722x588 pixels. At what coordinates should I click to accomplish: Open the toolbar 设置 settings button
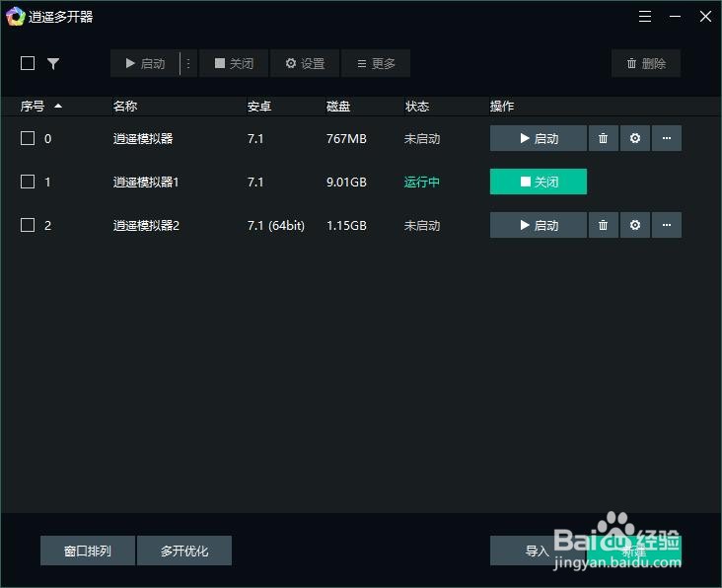[x=305, y=63]
